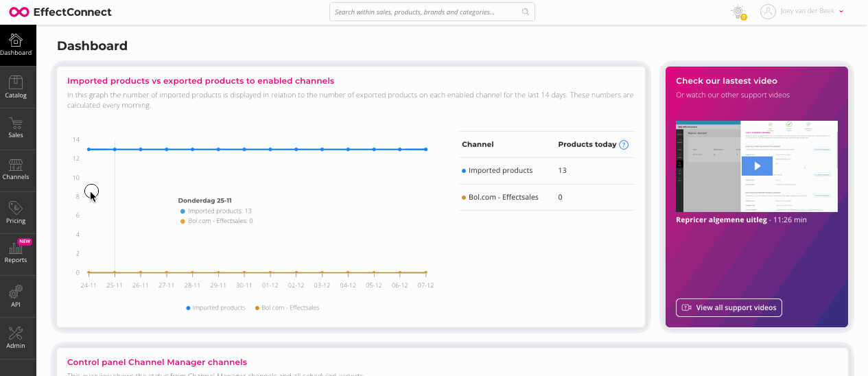868x376 pixels.
Task: Click the orange data point at 30-11
Action: click(244, 272)
